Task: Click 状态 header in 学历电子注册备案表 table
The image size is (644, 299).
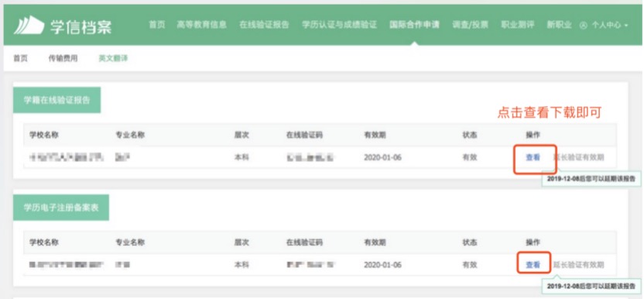Action: point(469,242)
